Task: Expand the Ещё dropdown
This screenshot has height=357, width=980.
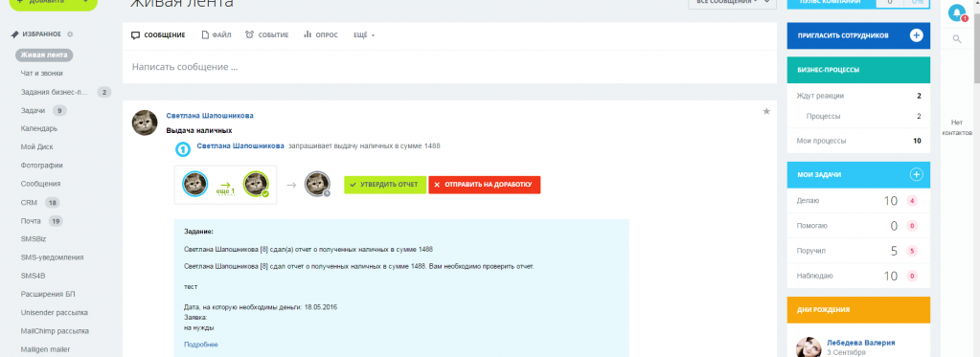Action: 364,35
